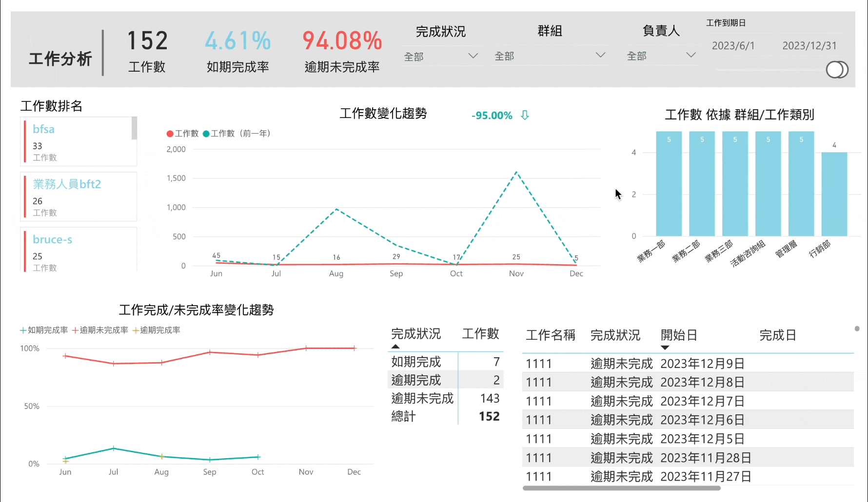Sort by 完成日 column header
This screenshot has width=868, height=502.
778,335
